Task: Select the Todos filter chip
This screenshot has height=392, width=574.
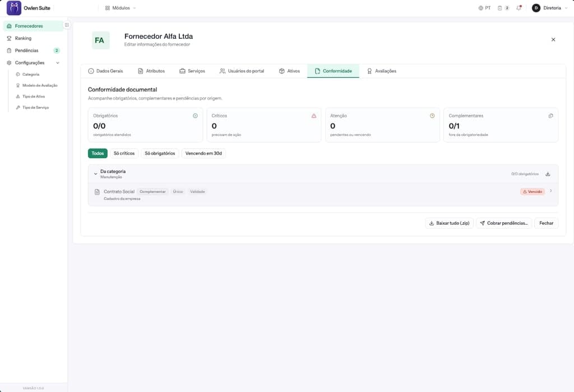Action: click(98, 153)
